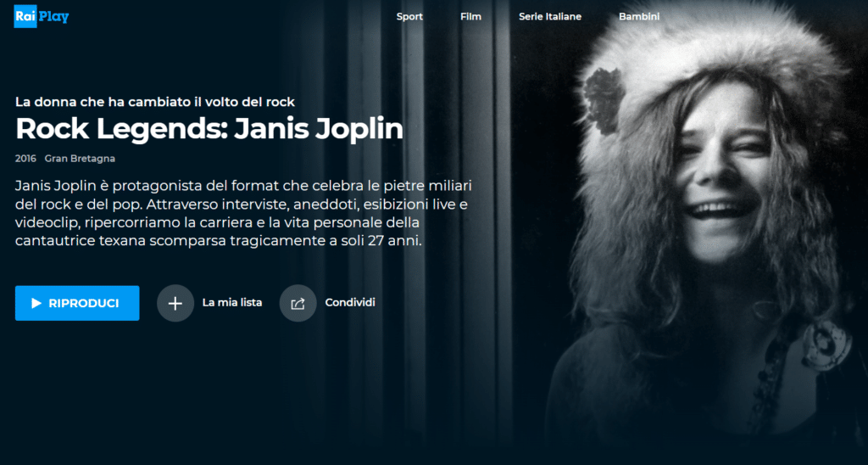Click the subtitle La donna che ha cambiato

155,102
